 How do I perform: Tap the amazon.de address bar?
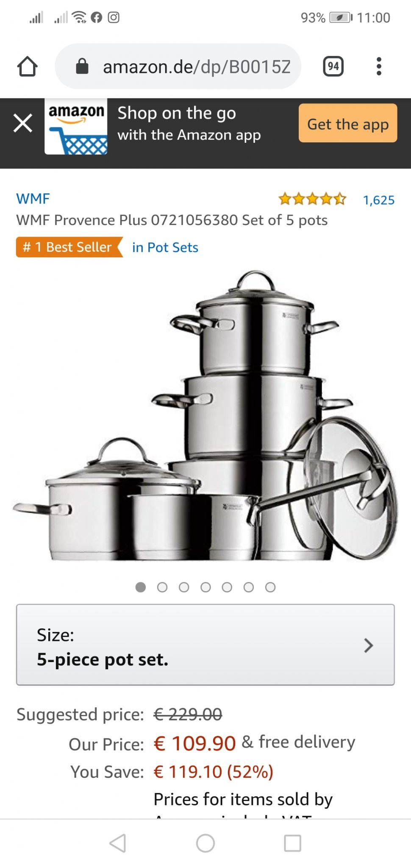tap(178, 67)
